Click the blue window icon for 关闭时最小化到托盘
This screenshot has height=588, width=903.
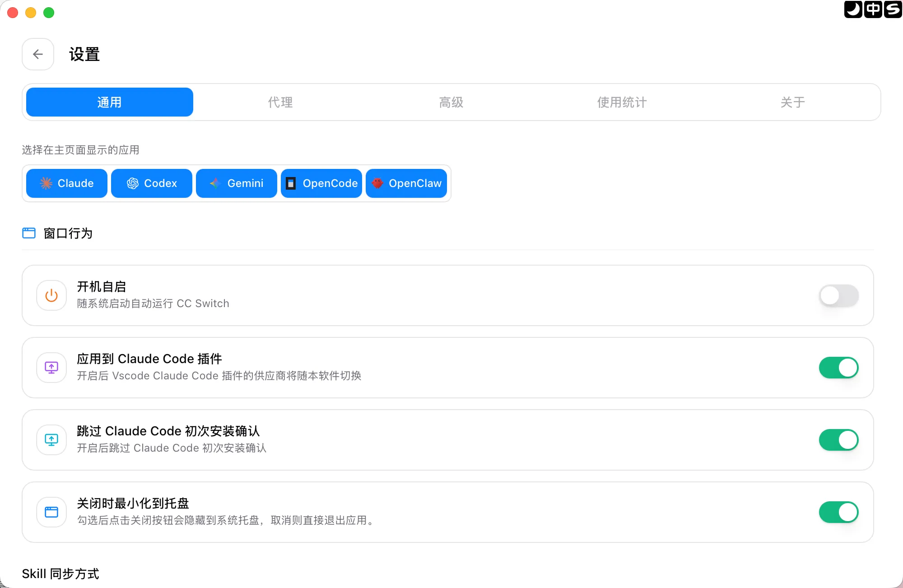pyautogui.click(x=51, y=512)
